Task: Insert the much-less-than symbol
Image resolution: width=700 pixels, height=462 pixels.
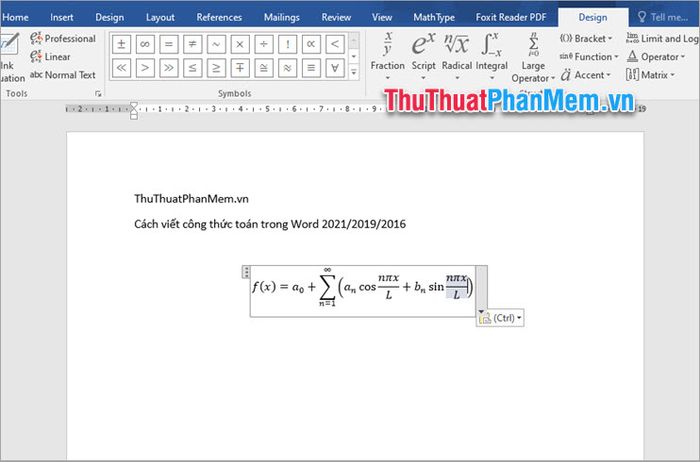Action: coord(121,68)
